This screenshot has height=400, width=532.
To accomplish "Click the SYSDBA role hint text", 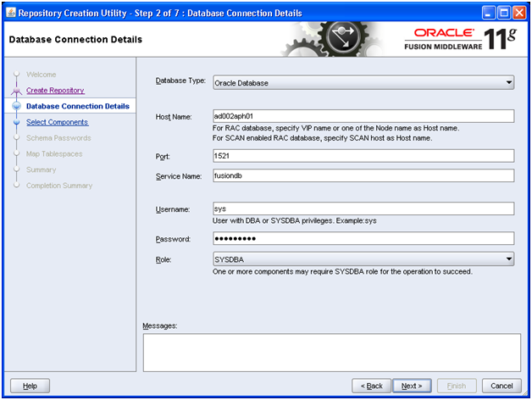I will 342,272.
